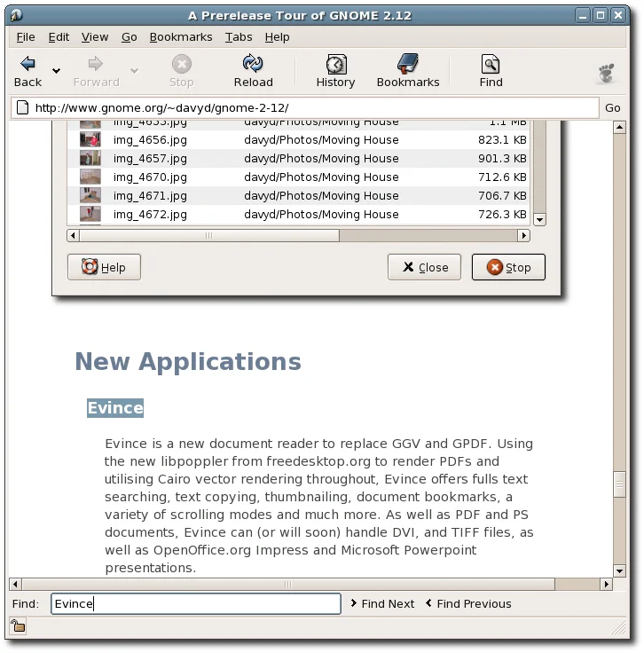Click the Find text field containing Evince
Image resolution: width=644 pixels, height=653 pixels.
[195, 603]
